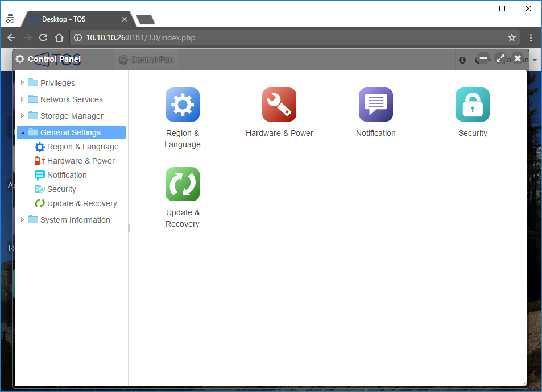Open the large purple Notification speech-bubble icon
Viewport: 542px width, 392px height.
376,105
